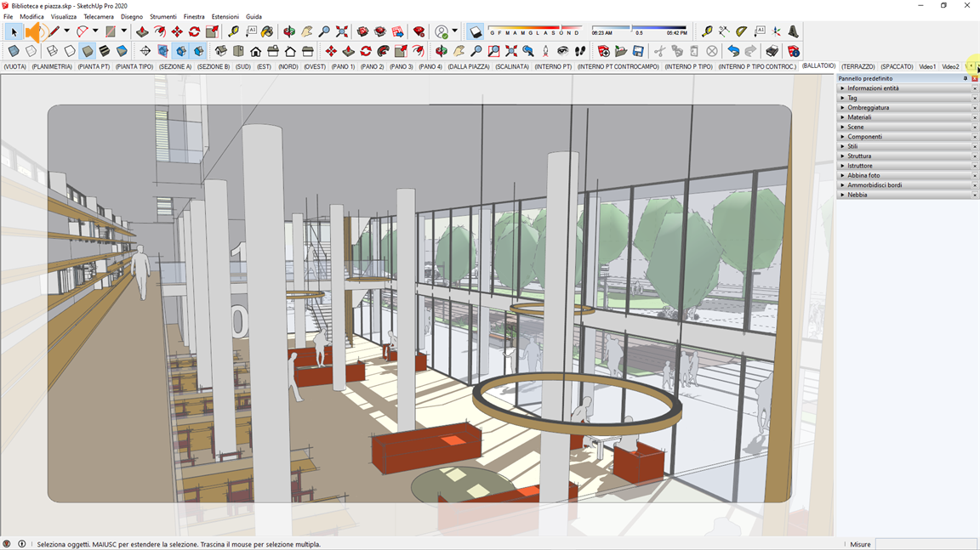Image resolution: width=980 pixels, height=550 pixels.
Task: Click the Misure measurements input box
Action: tap(926, 544)
